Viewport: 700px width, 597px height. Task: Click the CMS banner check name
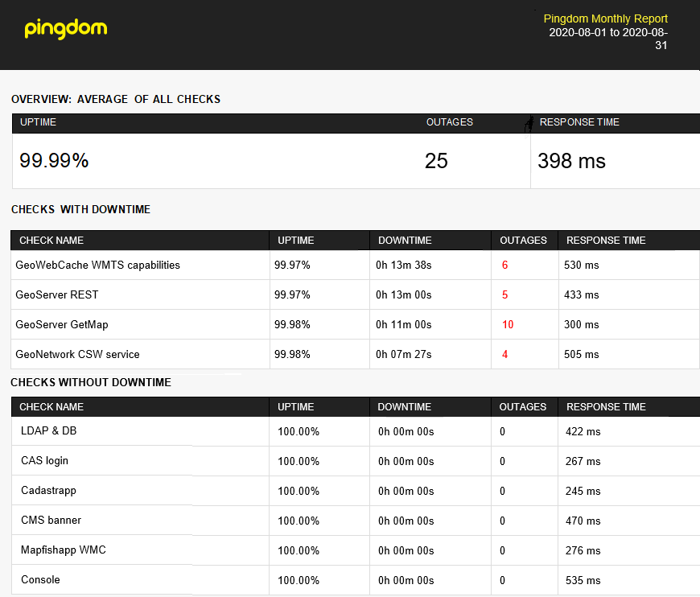pos(51,521)
